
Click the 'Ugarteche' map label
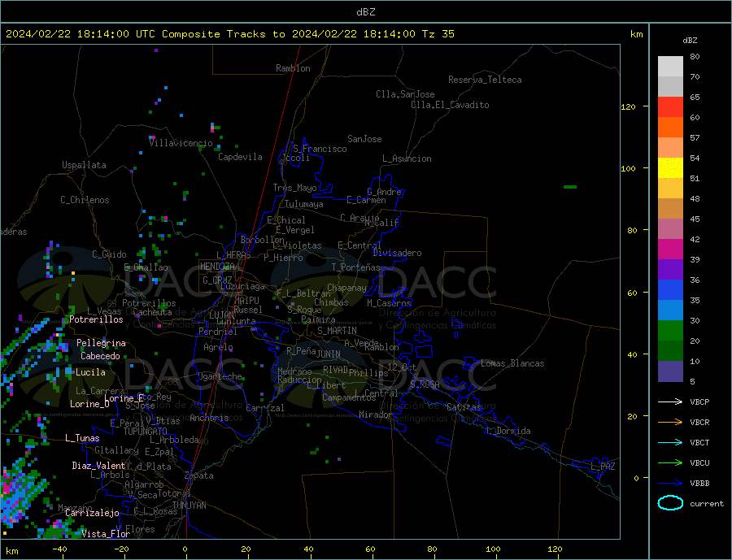(x=220, y=376)
